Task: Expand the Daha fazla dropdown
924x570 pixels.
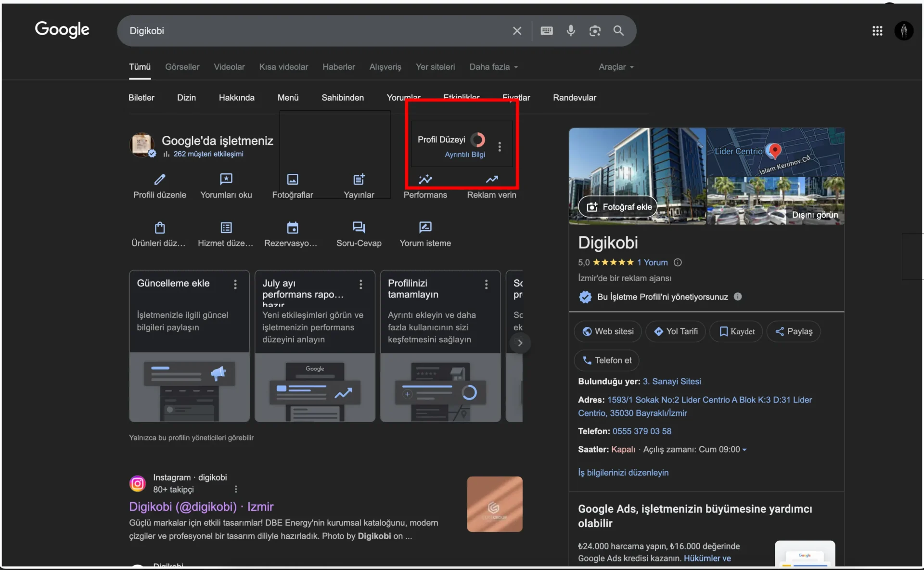Action: pyautogui.click(x=494, y=67)
